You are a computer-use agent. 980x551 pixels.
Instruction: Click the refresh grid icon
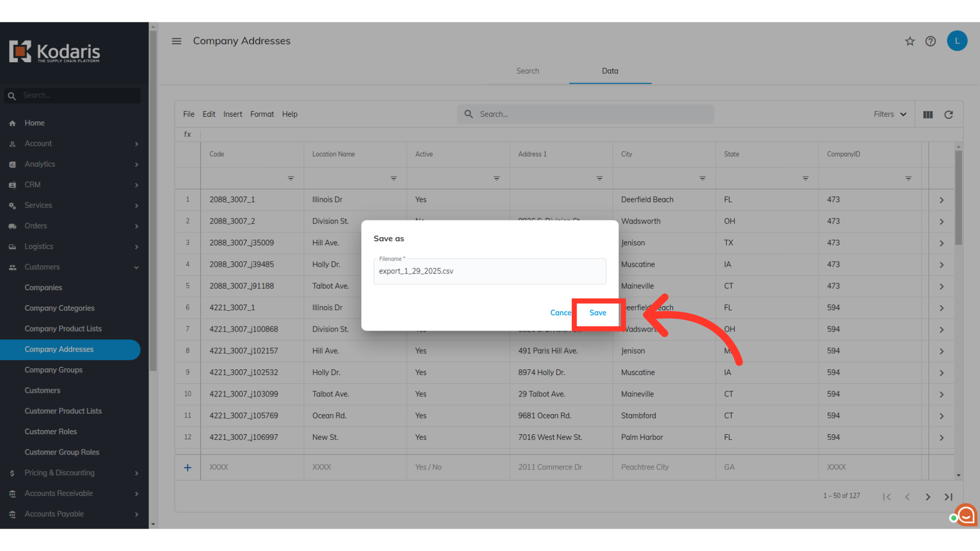(948, 115)
